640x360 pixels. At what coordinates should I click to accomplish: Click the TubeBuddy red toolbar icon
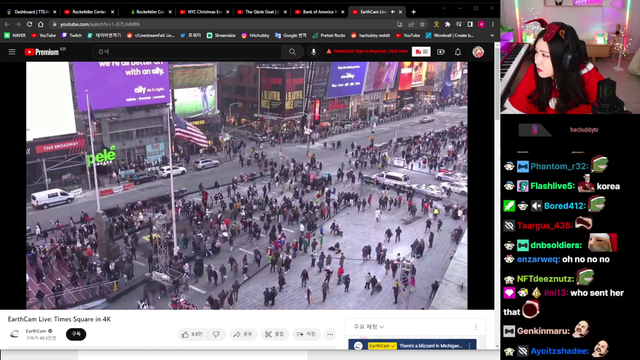pyautogui.click(x=421, y=52)
